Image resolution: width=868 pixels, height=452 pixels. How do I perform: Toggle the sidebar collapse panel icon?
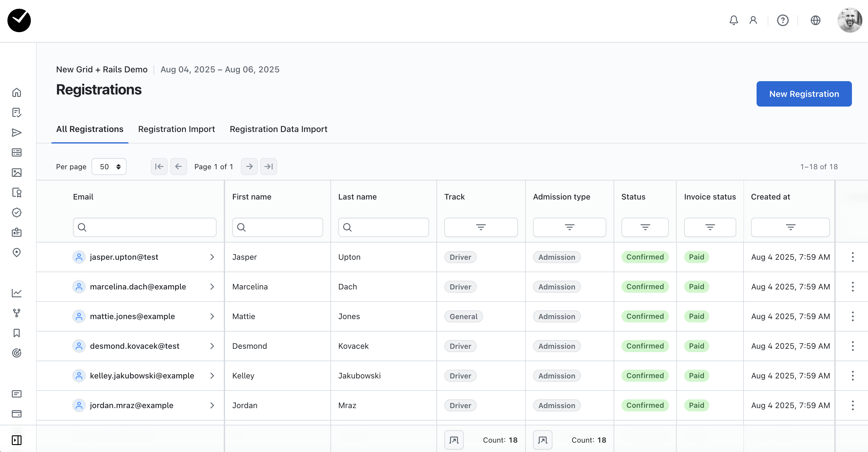17,440
